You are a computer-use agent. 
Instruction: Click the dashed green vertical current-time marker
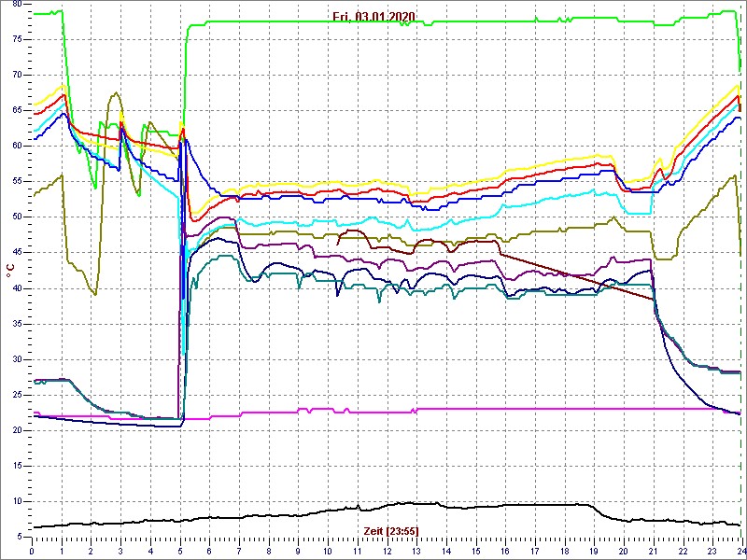pos(740,280)
